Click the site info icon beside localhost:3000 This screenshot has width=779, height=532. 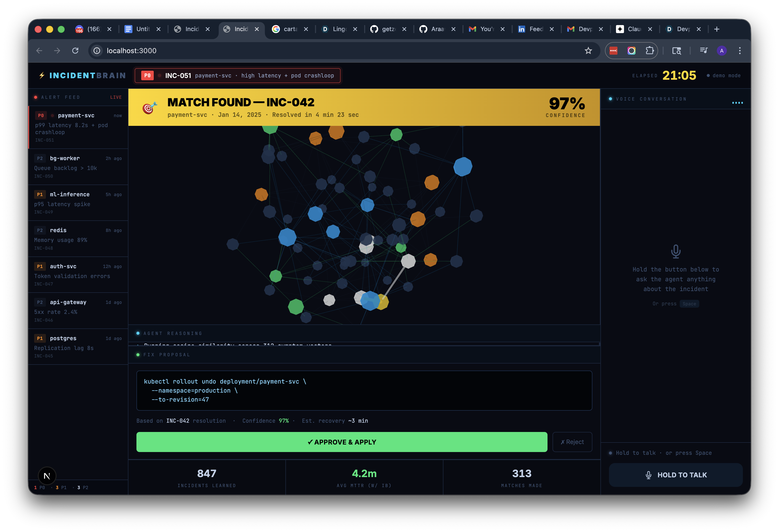pos(97,51)
